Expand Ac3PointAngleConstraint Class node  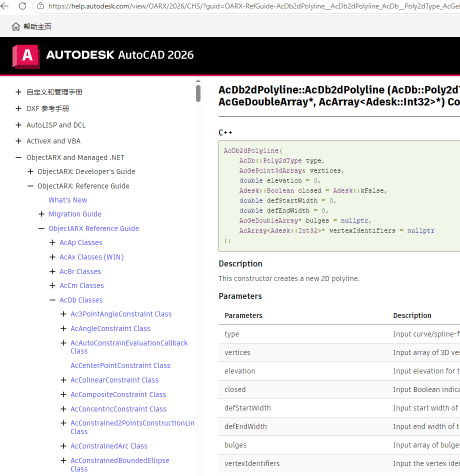(63, 314)
